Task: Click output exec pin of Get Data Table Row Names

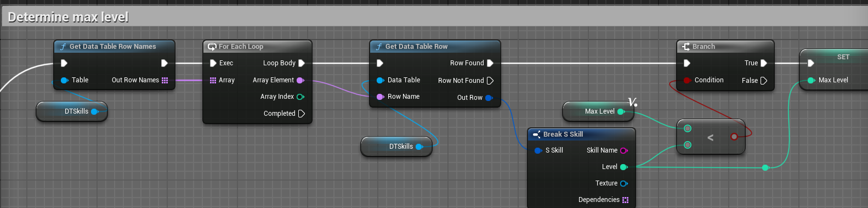Action: [x=164, y=63]
